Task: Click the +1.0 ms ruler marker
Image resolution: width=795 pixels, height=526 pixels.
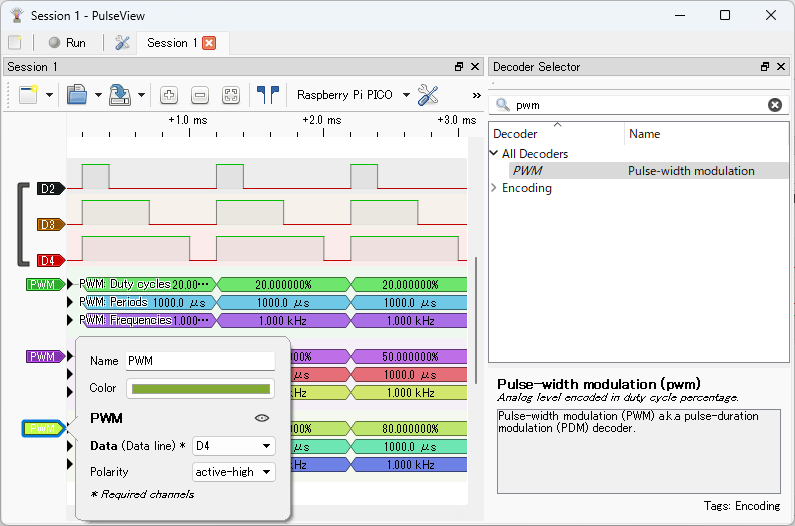Action: click(188, 120)
